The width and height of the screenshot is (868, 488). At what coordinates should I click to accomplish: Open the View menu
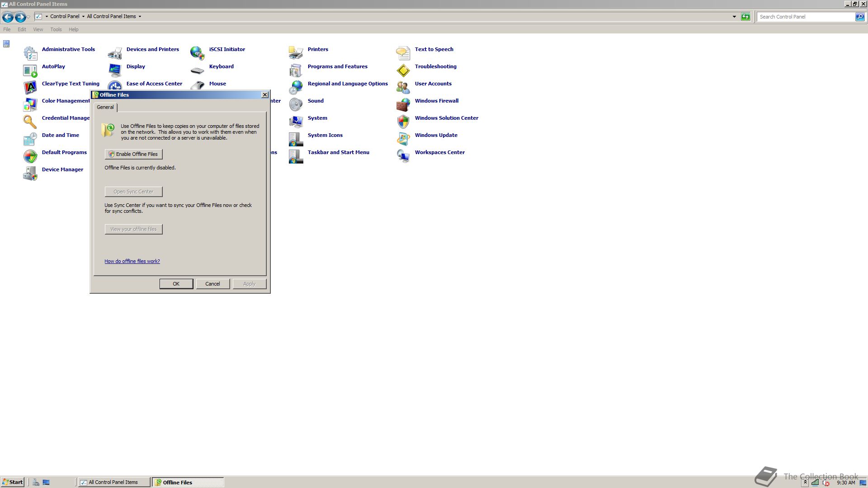point(38,29)
